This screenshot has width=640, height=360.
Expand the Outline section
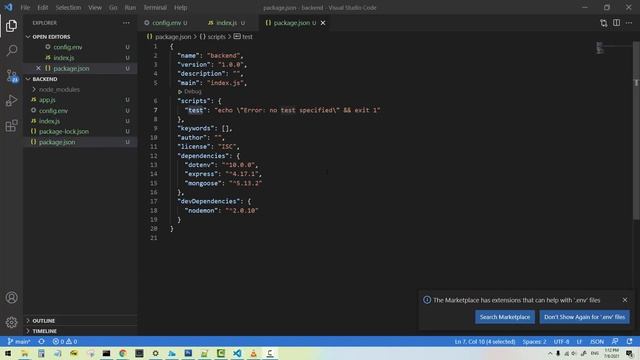point(80,321)
